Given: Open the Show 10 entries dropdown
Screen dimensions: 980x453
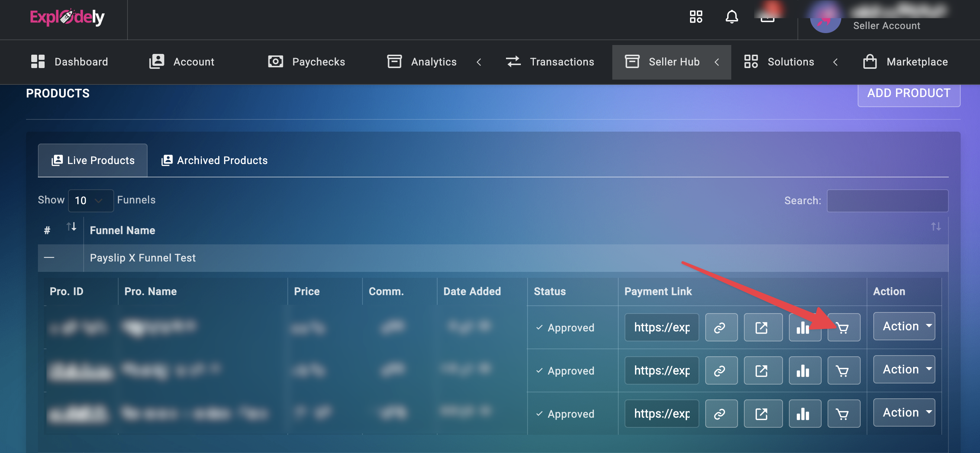Looking at the screenshot, I should coord(90,200).
